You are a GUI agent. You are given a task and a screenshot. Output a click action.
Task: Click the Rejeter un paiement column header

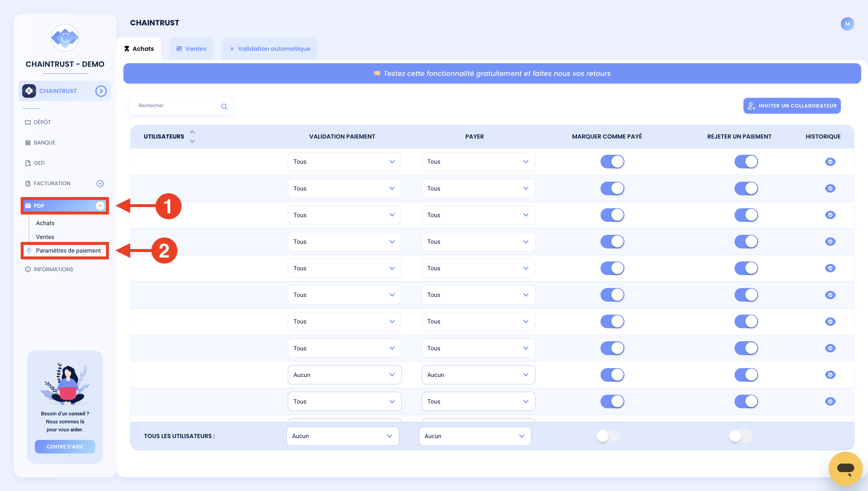click(x=739, y=136)
